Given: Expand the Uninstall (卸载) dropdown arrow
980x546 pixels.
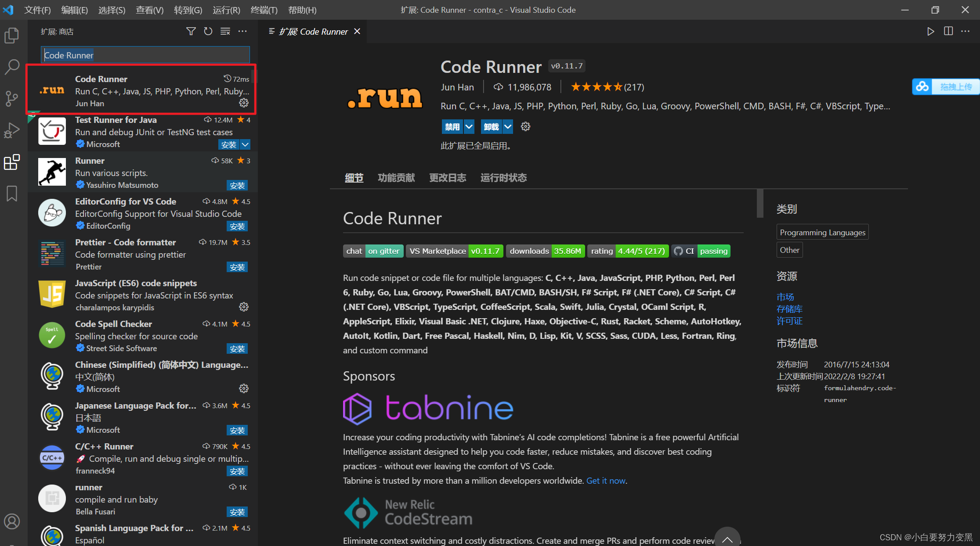Looking at the screenshot, I should coord(508,127).
